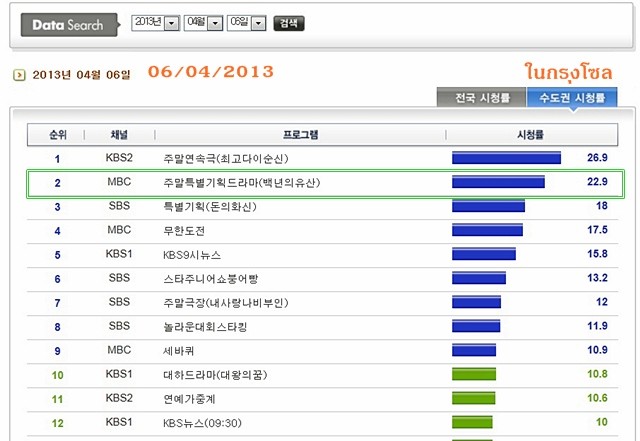Click the 시청률 column header

531,135
